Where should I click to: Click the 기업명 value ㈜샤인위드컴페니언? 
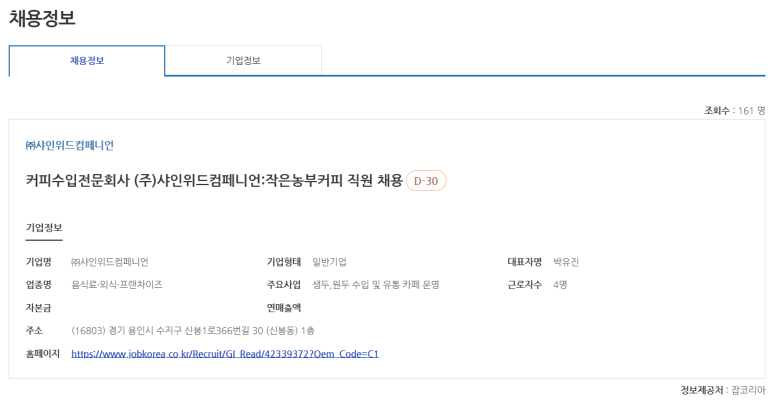point(110,262)
